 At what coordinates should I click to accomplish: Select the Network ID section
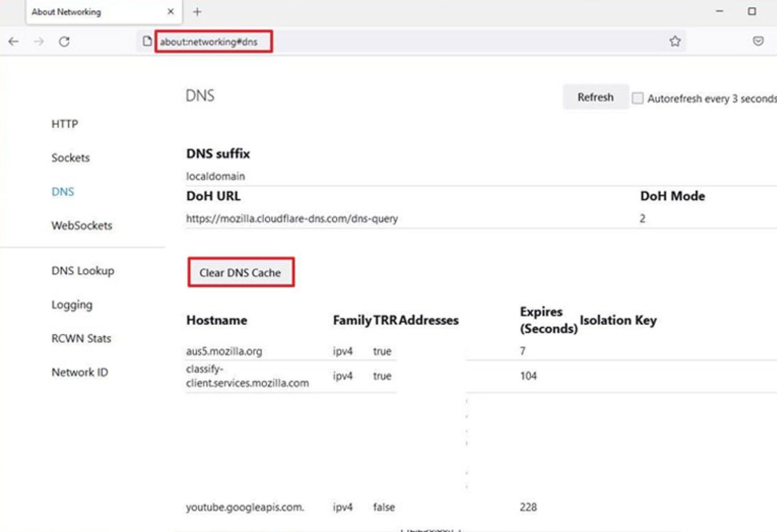pos(79,372)
